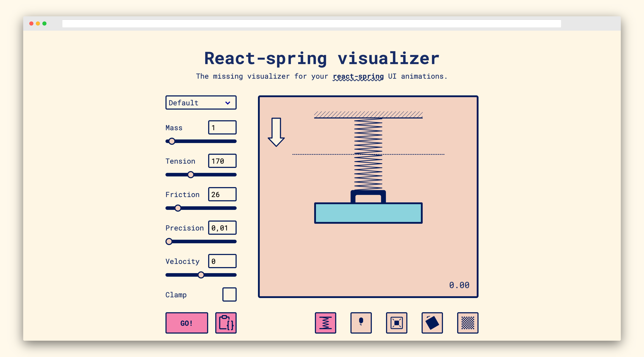The width and height of the screenshot is (644, 357).
Task: Click the GO! button
Action: [x=186, y=323]
